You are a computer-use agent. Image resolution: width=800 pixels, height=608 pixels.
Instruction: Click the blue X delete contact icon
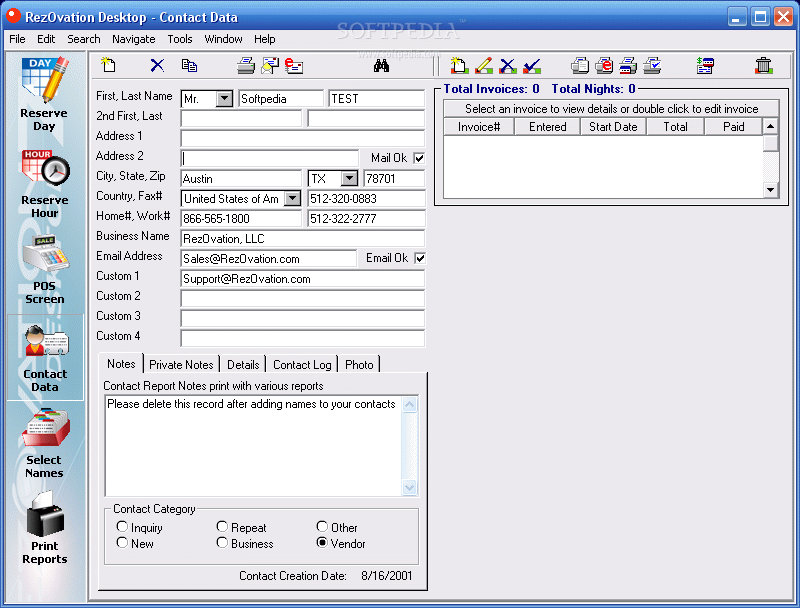pos(157,65)
